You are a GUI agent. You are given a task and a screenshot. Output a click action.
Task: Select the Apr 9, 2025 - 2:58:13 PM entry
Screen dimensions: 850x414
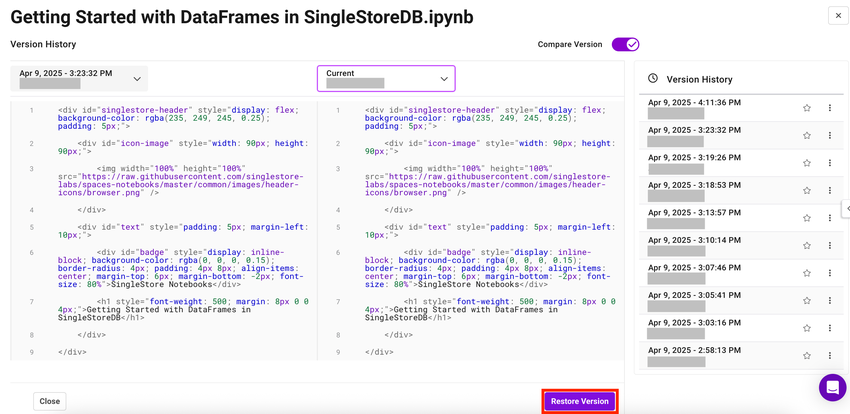741,355
